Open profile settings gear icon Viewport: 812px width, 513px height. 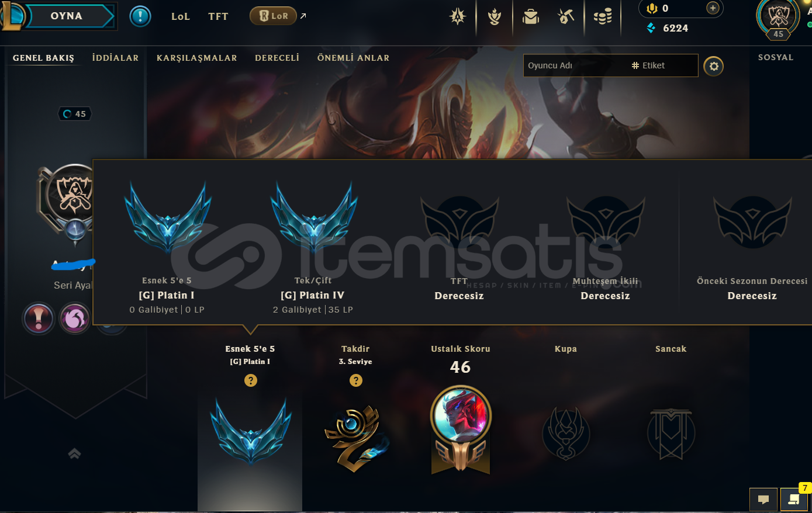(713, 66)
